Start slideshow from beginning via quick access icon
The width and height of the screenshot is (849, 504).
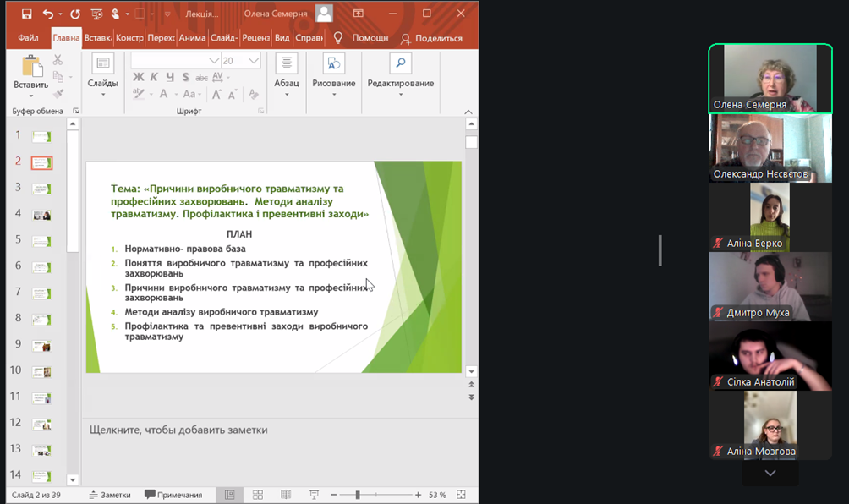97,14
